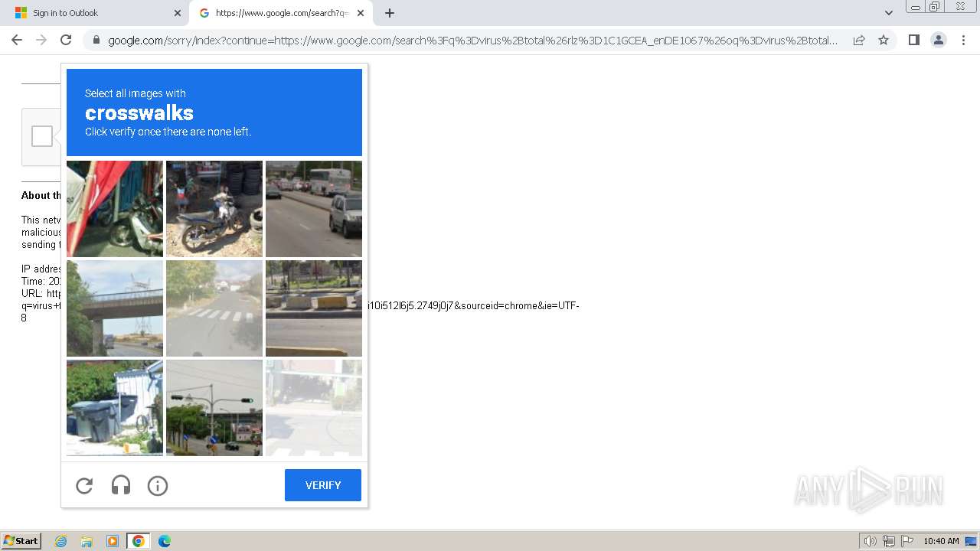The image size is (980, 551).
Task: Click the VERIFY button
Action: point(323,485)
